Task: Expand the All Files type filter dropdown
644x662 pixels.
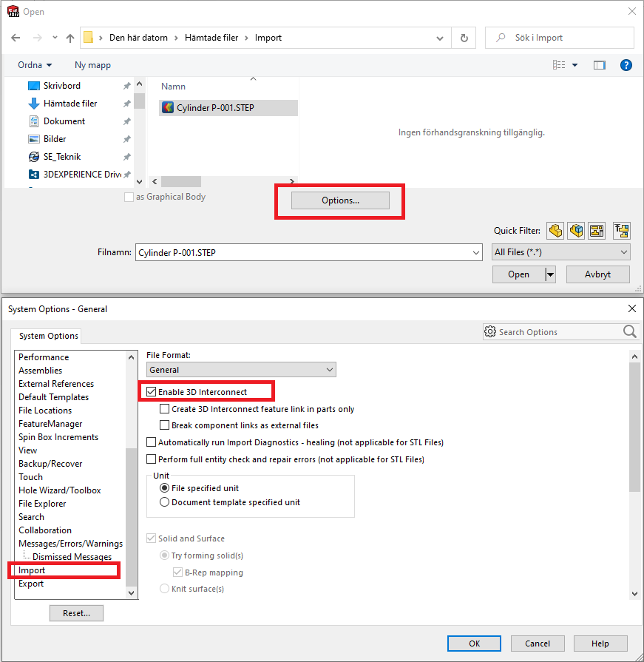Action: click(561, 252)
